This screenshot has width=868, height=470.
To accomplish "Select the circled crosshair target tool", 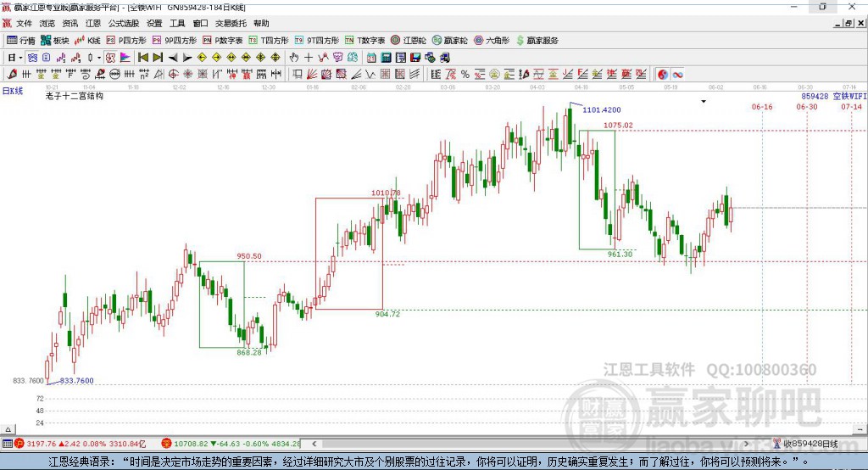I will [x=173, y=75].
